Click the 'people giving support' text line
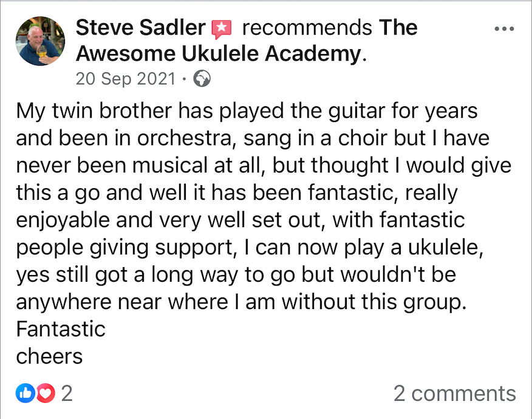532x419 pixels. pos(250,248)
